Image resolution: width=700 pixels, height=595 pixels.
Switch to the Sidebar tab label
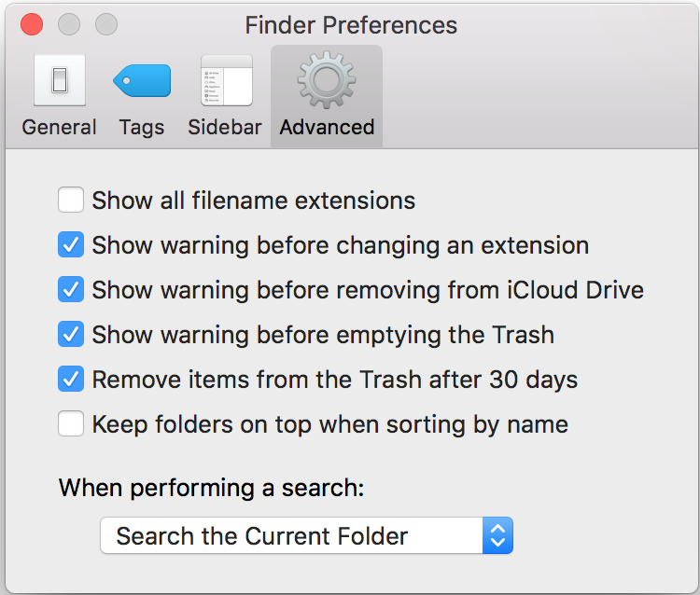pos(225,128)
